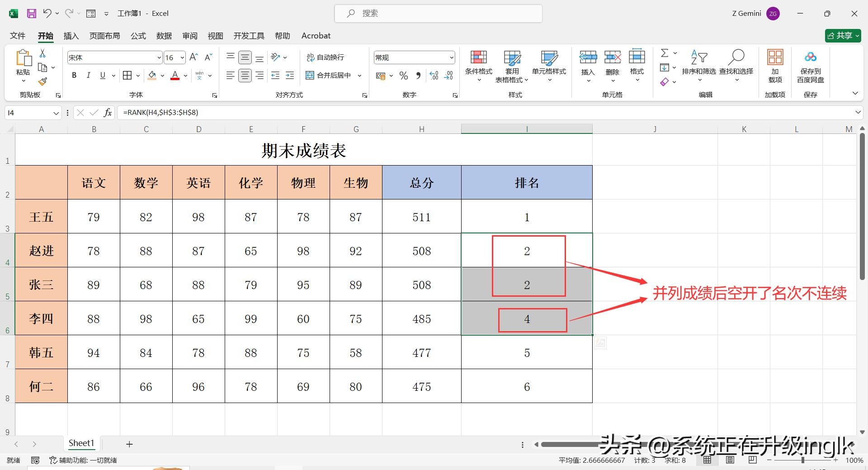The width and height of the screenshot is (868, 470).
Task: Click the Insert Function fx icon
Action: point(108,113)
